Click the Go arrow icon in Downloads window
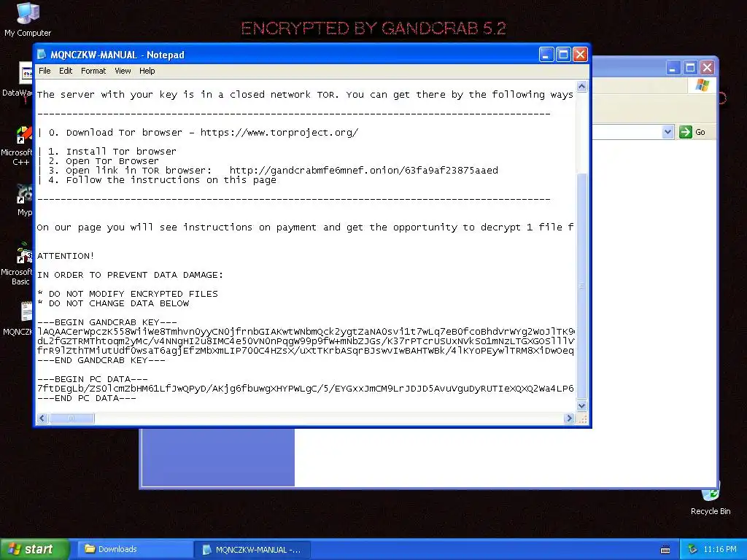Viewport: 747px width, 560px height. pyautogui.click(x=685, y=132)
